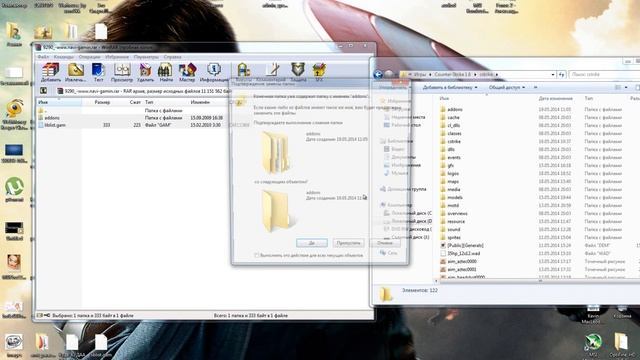The width and height of the screenshot is (640, 360).
Task: Open the Explorer address bar history dropdown
Action: click(553, 75)
